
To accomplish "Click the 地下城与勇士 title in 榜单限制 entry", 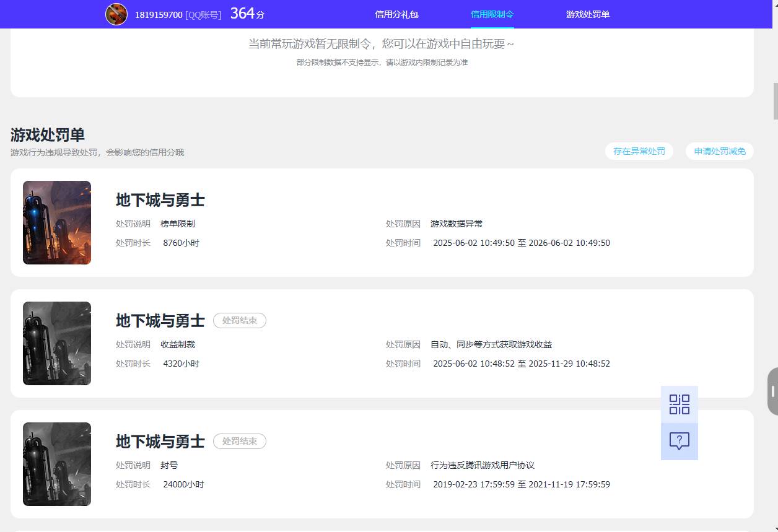I will click(x=160, y=200).
